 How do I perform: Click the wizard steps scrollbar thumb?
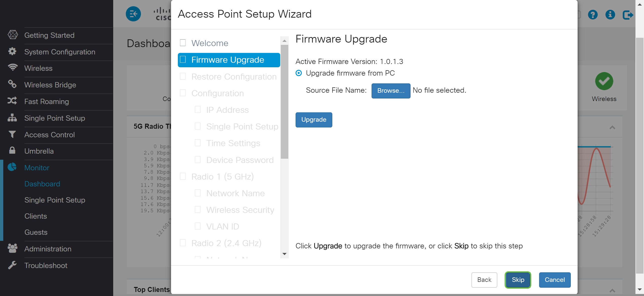285,102
